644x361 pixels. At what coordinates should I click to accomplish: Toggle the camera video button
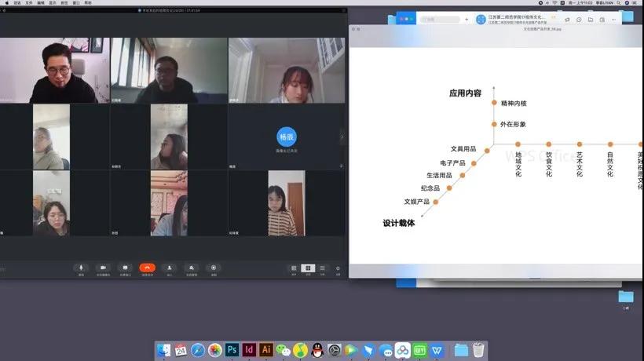click(102, 268)
